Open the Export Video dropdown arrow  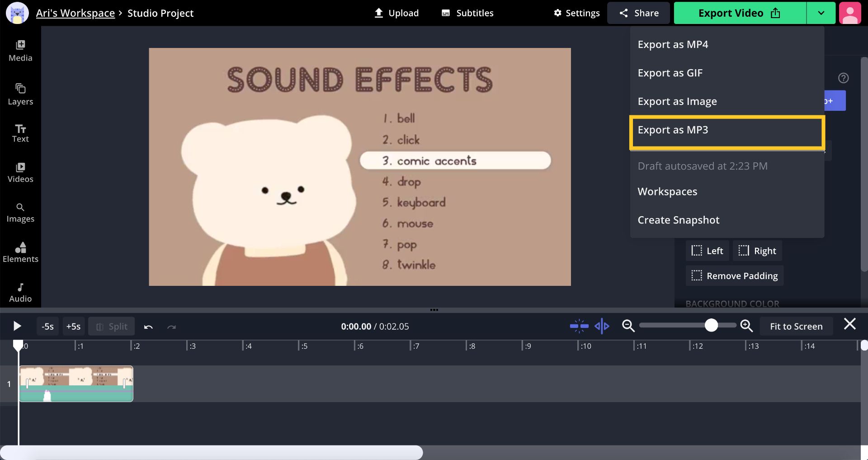coord(821,13)
